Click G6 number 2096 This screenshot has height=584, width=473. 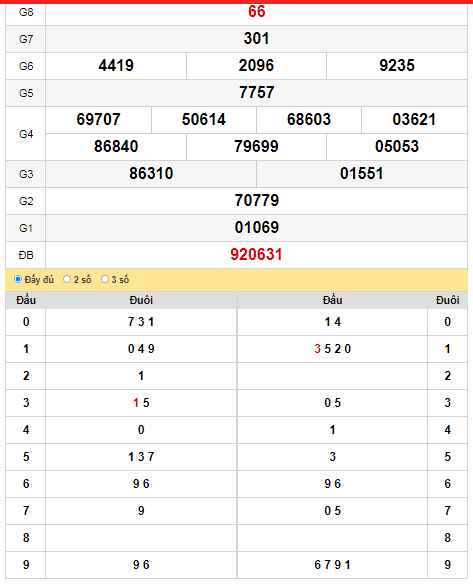click(256, 66)
